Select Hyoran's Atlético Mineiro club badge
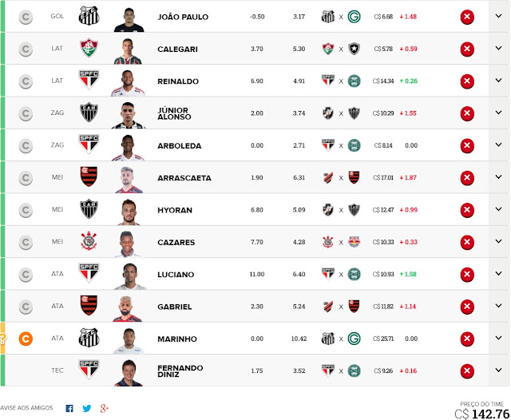Screen dimensions: 511x420 [89, 209]
